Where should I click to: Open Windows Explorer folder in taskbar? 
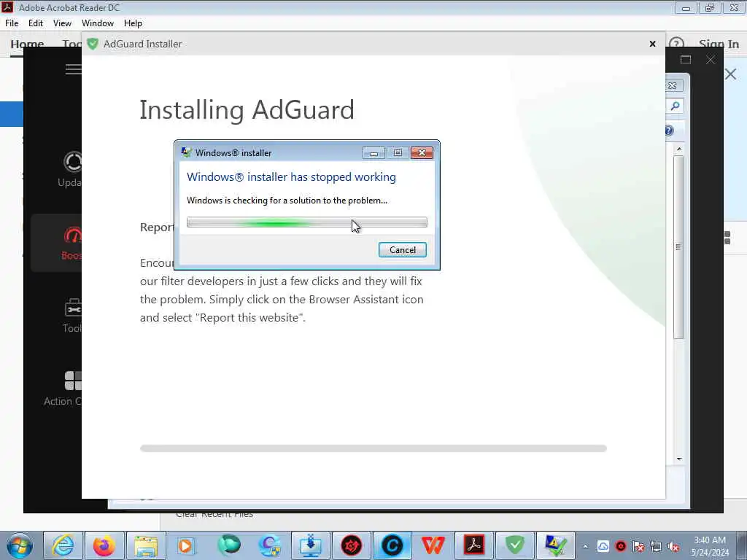[x=145, y=545]
